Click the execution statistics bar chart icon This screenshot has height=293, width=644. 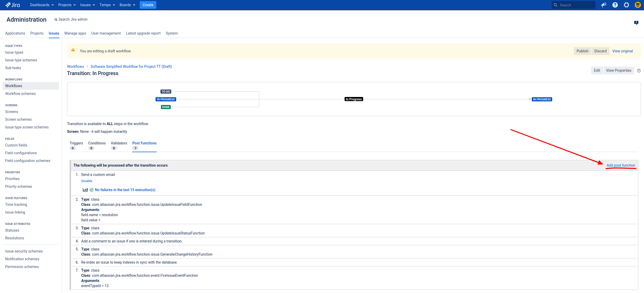(x=85, y=190)
